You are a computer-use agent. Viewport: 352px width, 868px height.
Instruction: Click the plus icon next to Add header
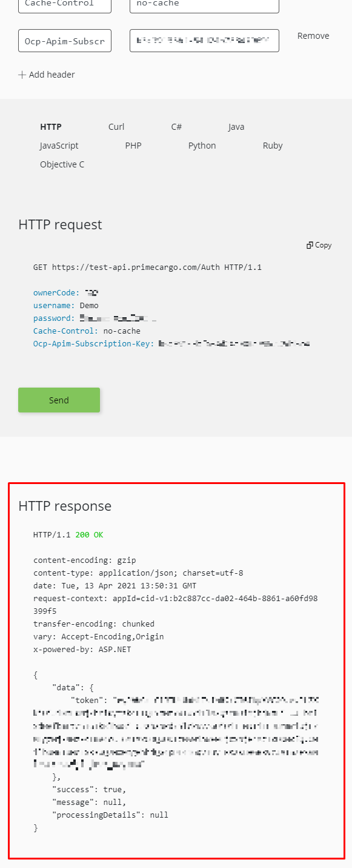click(21, 74)
